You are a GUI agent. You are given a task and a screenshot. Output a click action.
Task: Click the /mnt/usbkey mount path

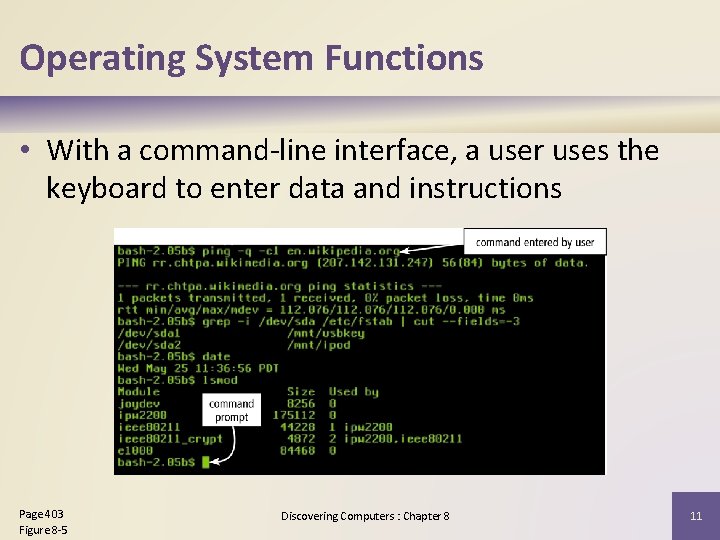point(326,333)
